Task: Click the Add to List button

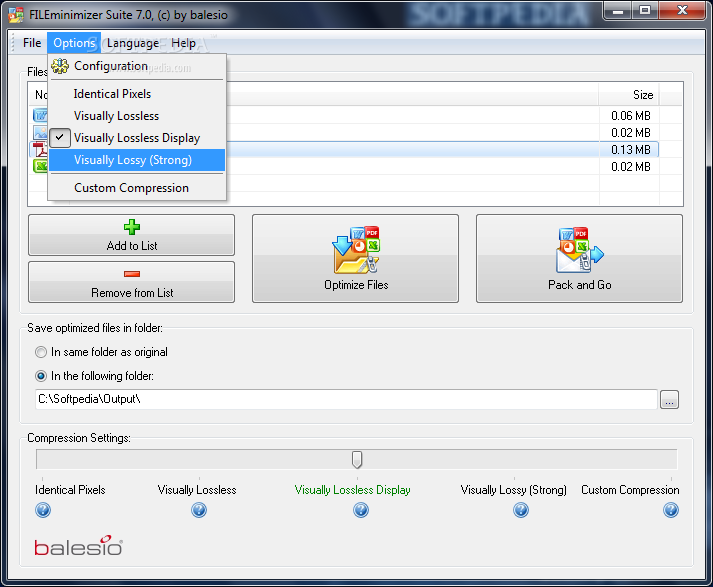Action: (x=131, y=235)
